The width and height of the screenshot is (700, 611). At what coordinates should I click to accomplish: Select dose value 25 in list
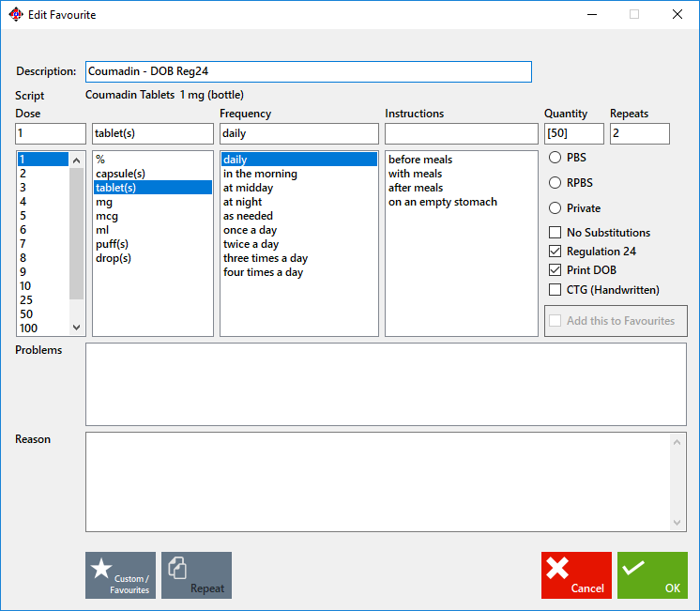click(x=43, y=299)
